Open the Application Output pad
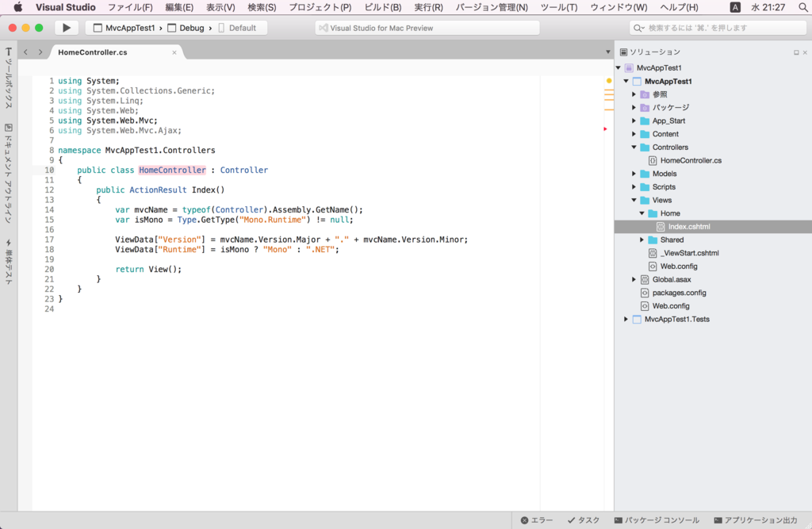 tap(756, 520)
